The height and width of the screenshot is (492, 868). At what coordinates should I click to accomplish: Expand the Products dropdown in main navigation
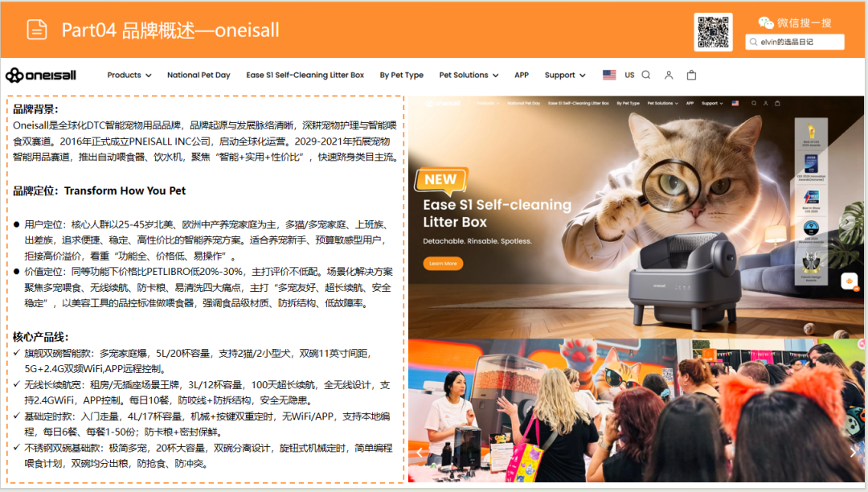click(129, 76)
